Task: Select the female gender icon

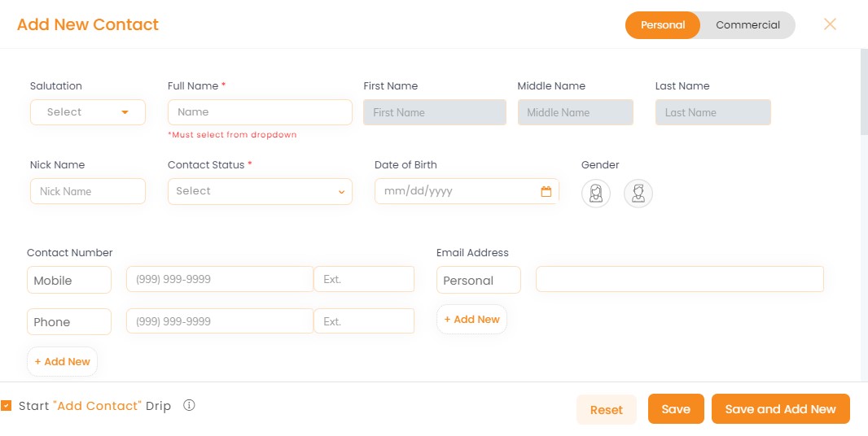Action: point(596,194)
